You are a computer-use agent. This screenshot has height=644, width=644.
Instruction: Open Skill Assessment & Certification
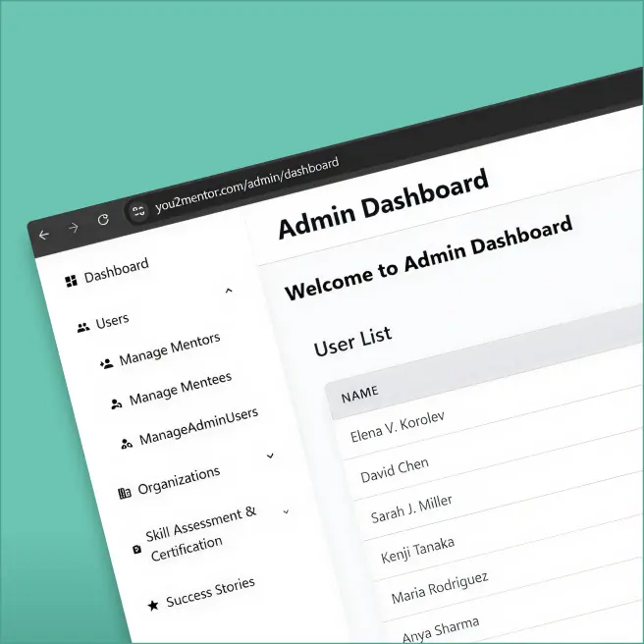[201, 533]
